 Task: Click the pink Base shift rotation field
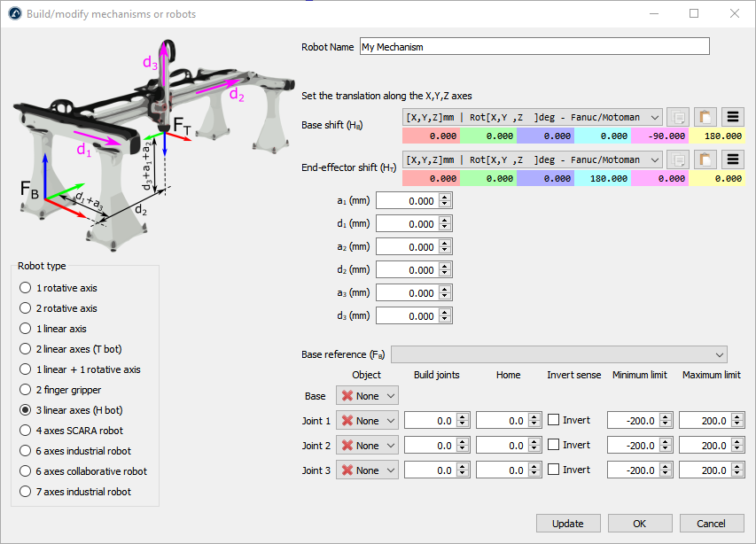point(659,136)
